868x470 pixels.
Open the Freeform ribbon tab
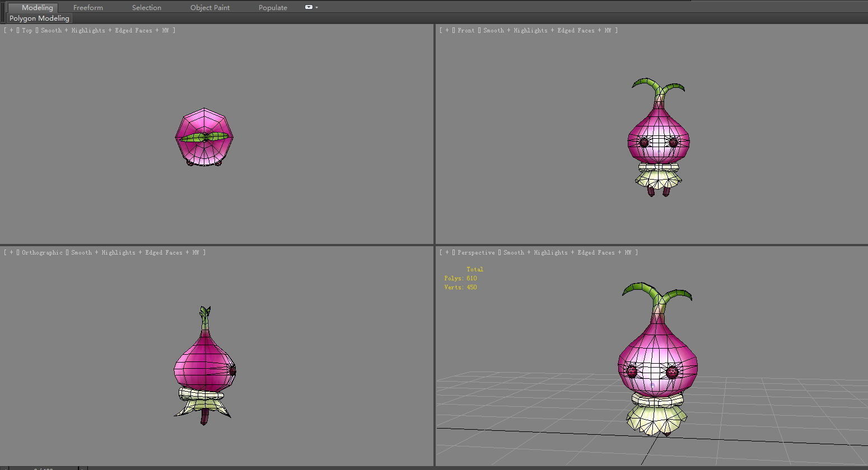pyautogui.click(x=88, y=7)
